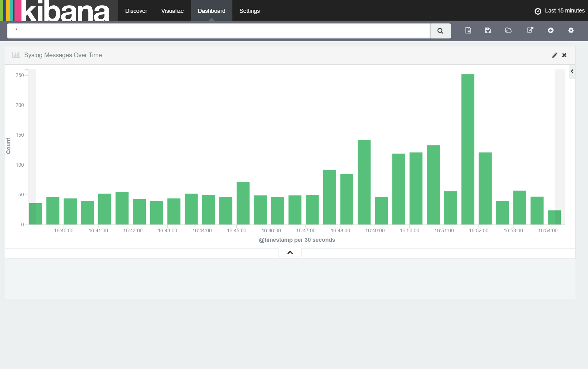
Task: Open the Visualize tab
Action: pyautogui.click(x=172, y=11)
